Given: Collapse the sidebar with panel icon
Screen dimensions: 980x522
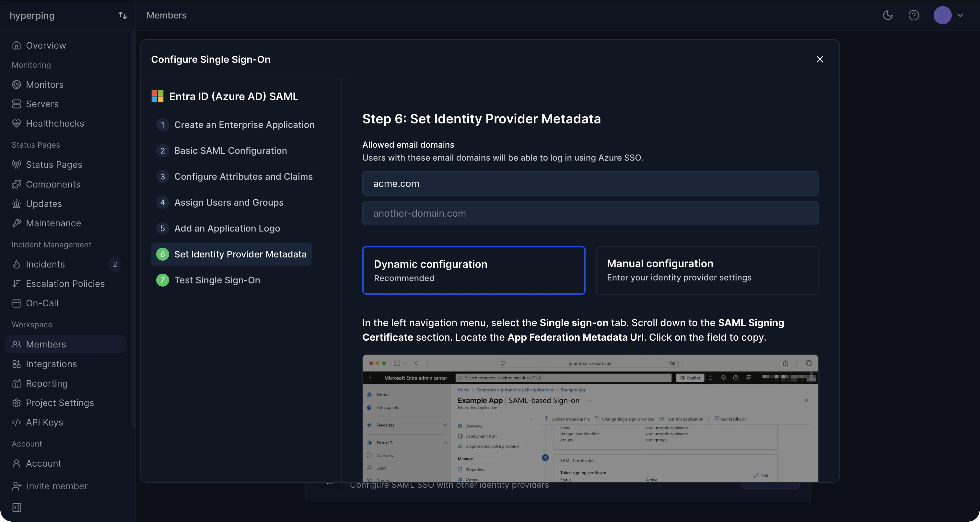Looking at the screenshot, I should [x=17, y=507].
